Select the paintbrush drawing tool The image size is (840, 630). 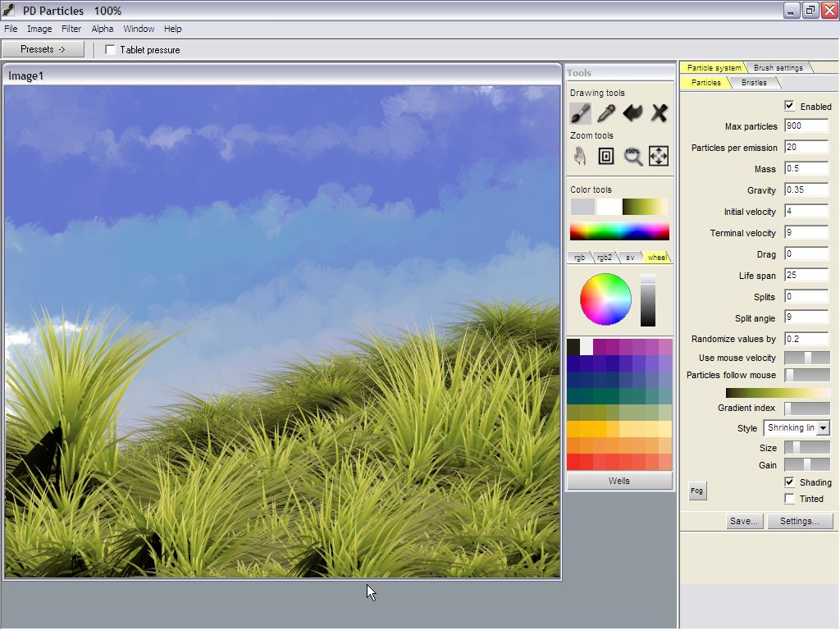tap(581, 112)
